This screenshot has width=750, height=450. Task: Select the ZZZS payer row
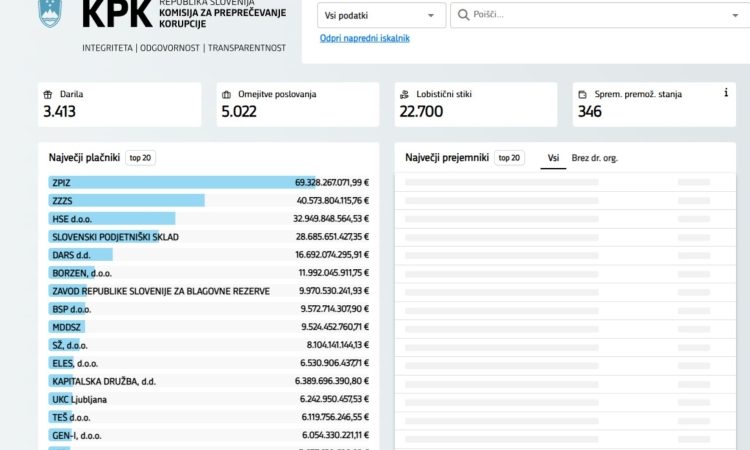click(209, 201)
